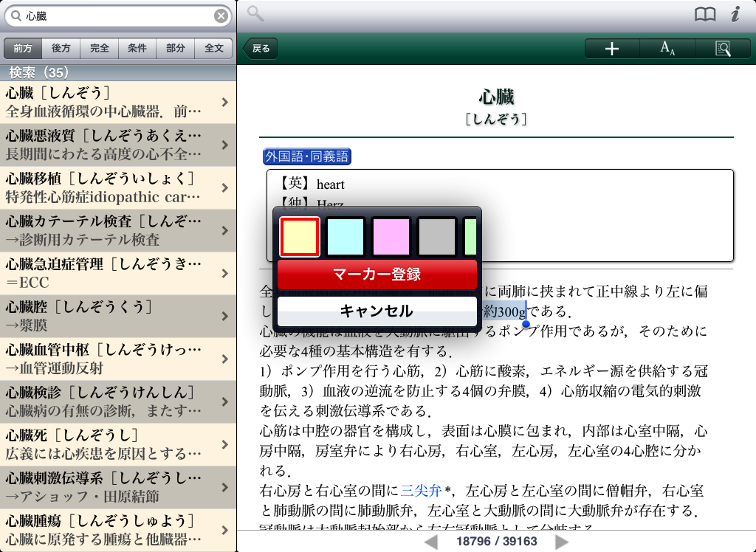The image size is (756, 552).
Task: Clear the search field with the X icon
Action: (x=221, y=15)
